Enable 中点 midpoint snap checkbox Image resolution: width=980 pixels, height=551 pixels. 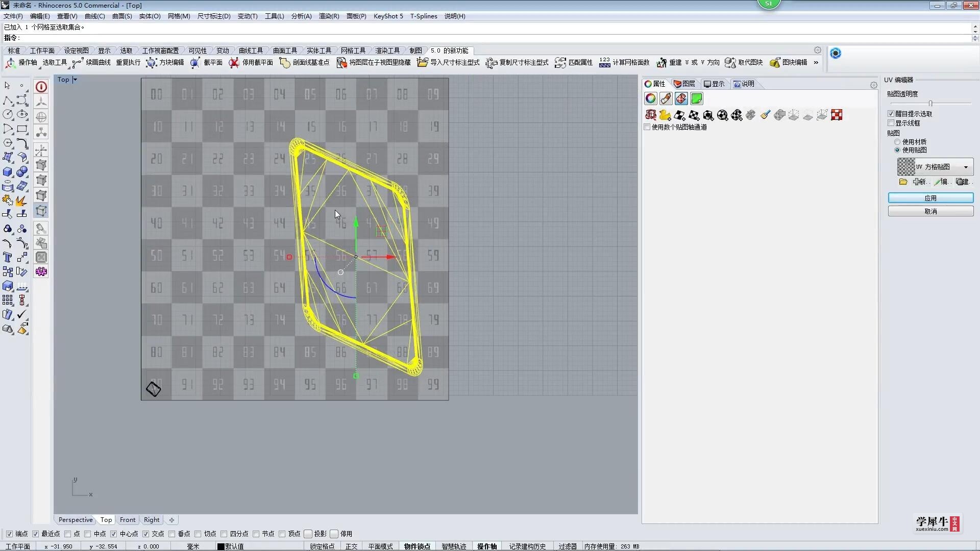pyautogui.click(x=87, y=534)
